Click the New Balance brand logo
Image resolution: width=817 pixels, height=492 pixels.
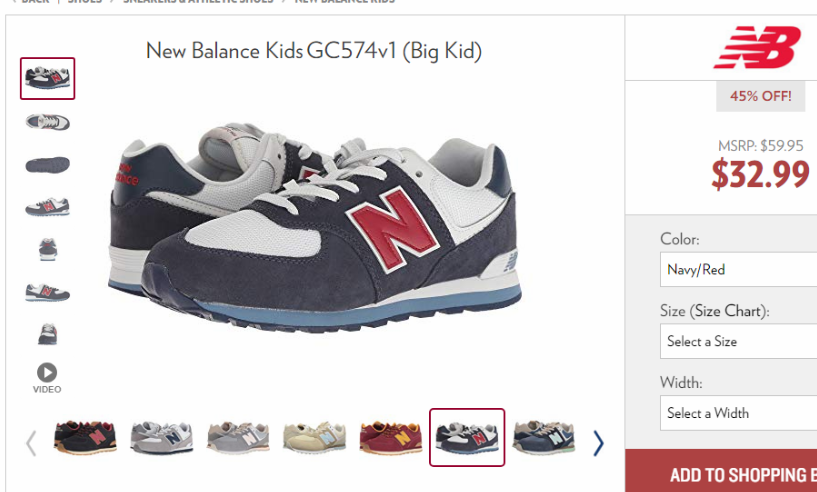[757, 47]
